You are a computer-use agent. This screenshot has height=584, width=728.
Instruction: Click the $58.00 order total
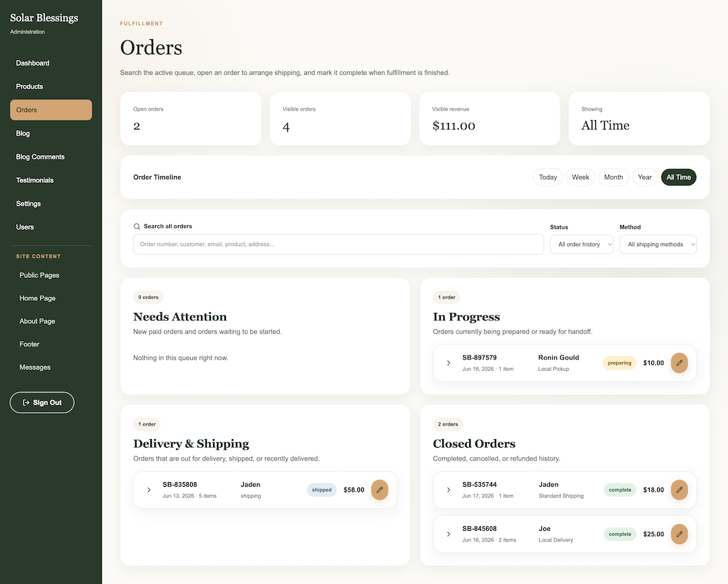click(x=354, y=490)
